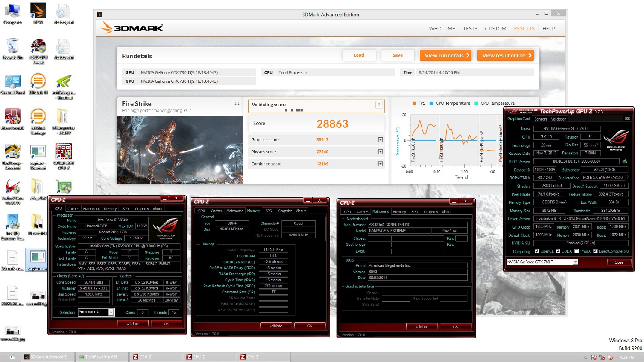Click Close button in GPU-Z
Screen dimensions: 644x362
point(619,262)
